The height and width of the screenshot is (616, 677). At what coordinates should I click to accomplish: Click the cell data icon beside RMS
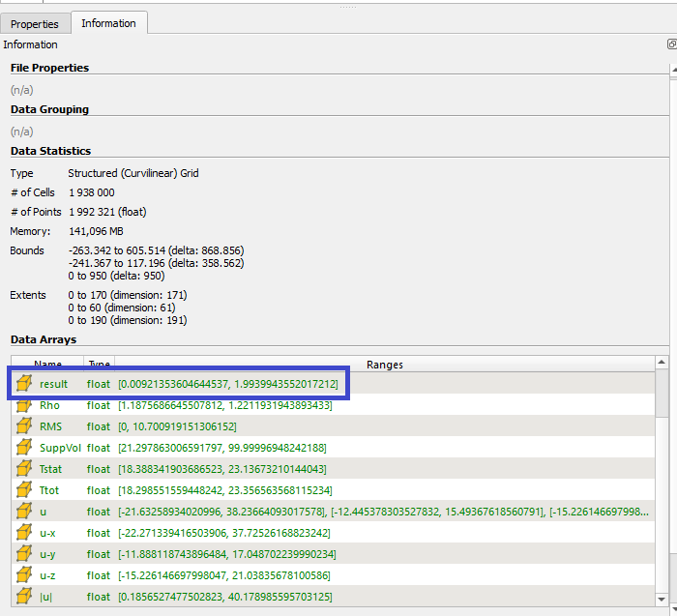coord(24,426)
